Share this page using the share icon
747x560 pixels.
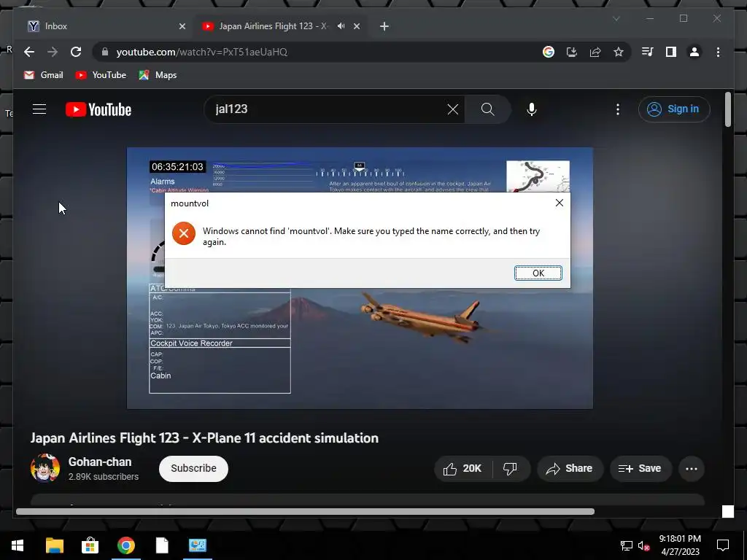click(595, 52)
